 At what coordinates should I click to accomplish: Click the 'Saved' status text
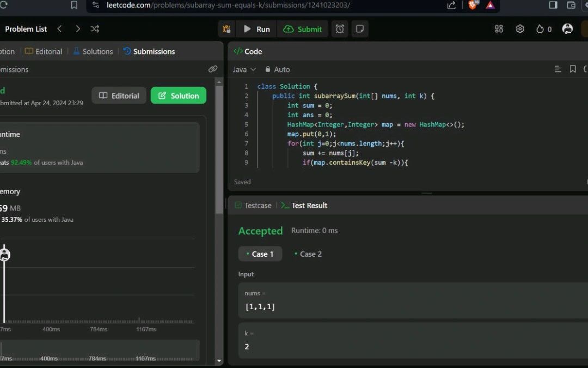(x=242, y=182)
